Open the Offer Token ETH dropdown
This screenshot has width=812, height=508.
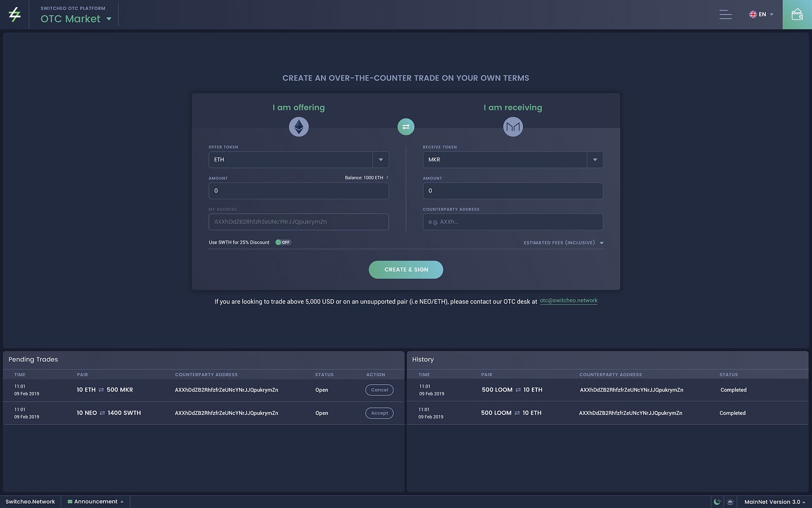[x=381, y=160]
